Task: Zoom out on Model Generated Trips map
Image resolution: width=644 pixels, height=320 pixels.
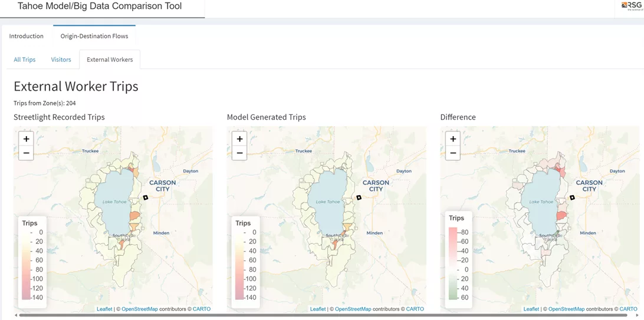Action: (x=239, y=153)
